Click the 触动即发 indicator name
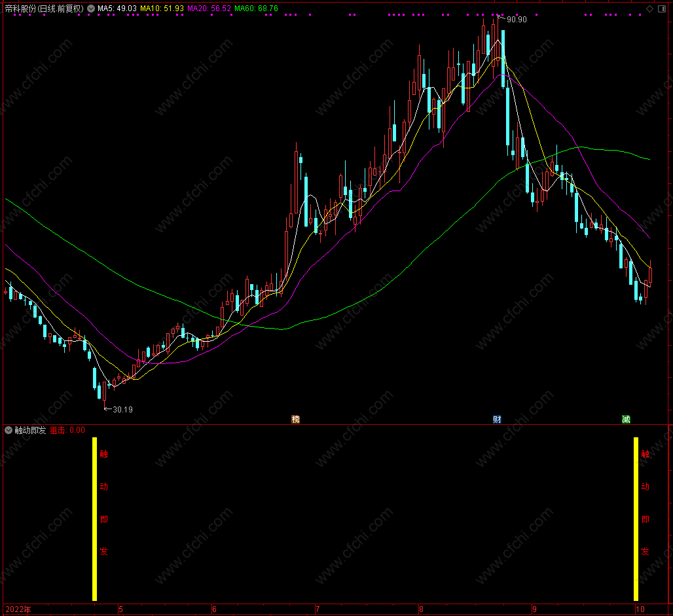The image size is (673, 616). [x=30, y=430]
